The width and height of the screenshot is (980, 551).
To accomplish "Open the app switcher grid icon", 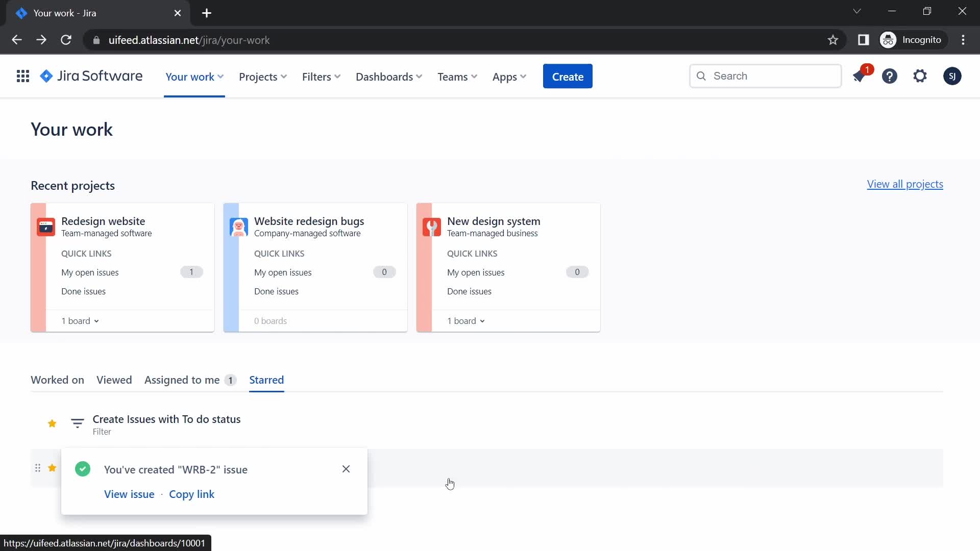I will [x=23, y=77].
